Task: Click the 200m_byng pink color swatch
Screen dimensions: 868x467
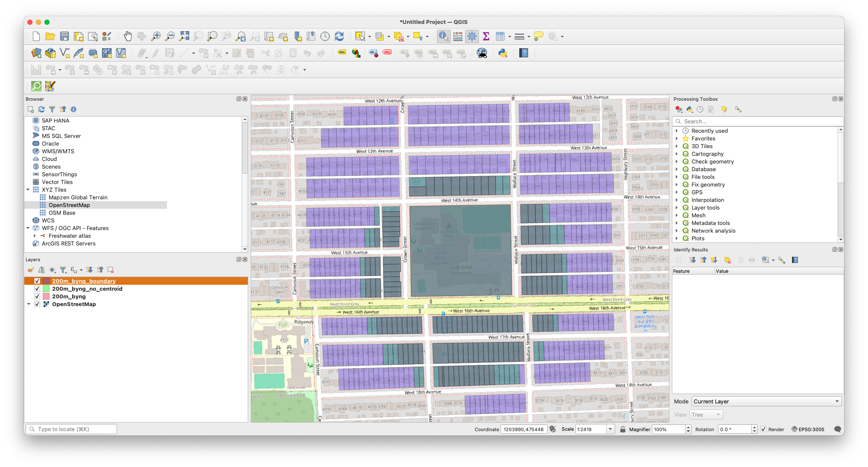Action: click(46, 296)
